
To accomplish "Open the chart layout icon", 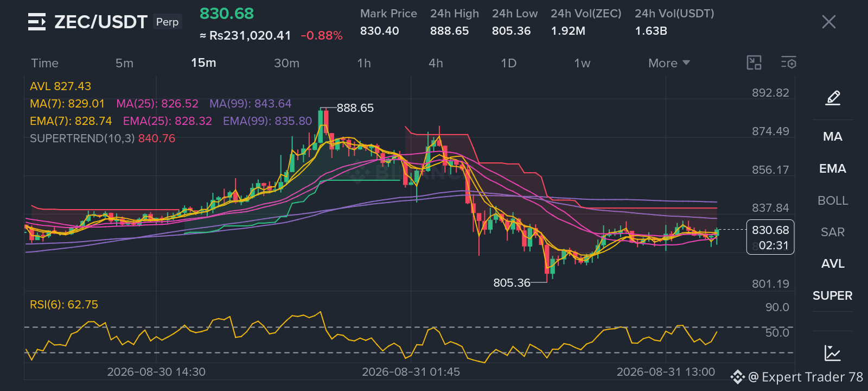I will [x=754, y=63].
